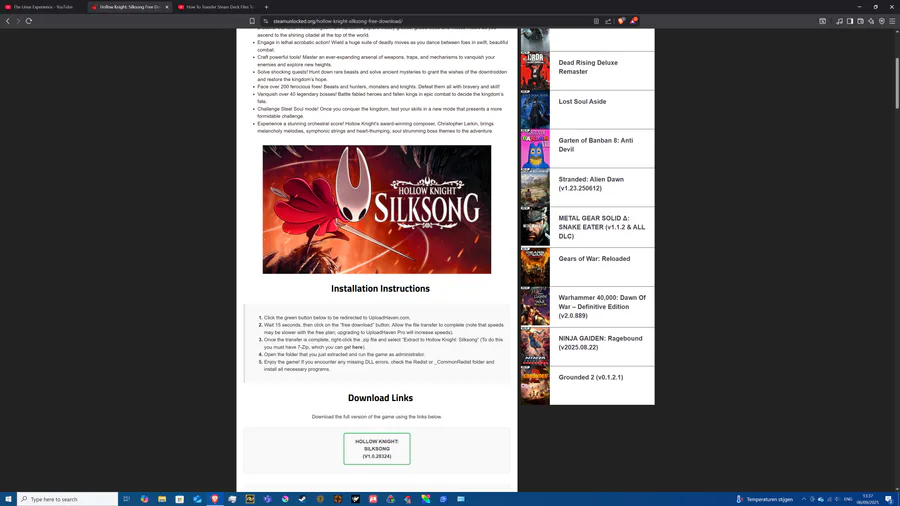The width and height of the screenshot is (900, 506).
Task: Open Stranded: Alien Dawn sidebar link
Action: [591, 184]
